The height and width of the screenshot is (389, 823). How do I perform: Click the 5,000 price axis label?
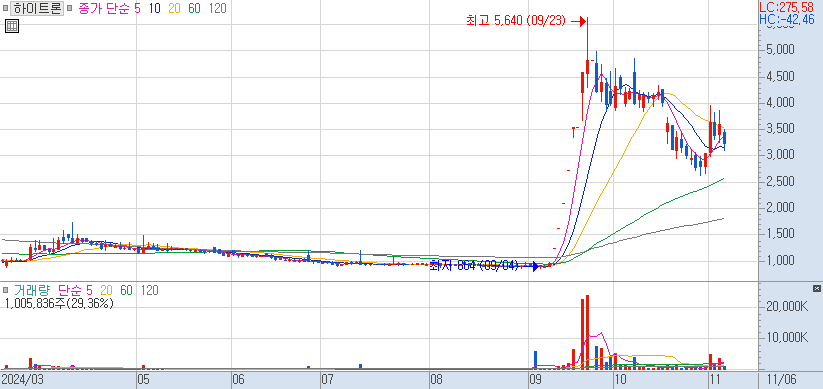pyautogui.click(x=779, y=50)
